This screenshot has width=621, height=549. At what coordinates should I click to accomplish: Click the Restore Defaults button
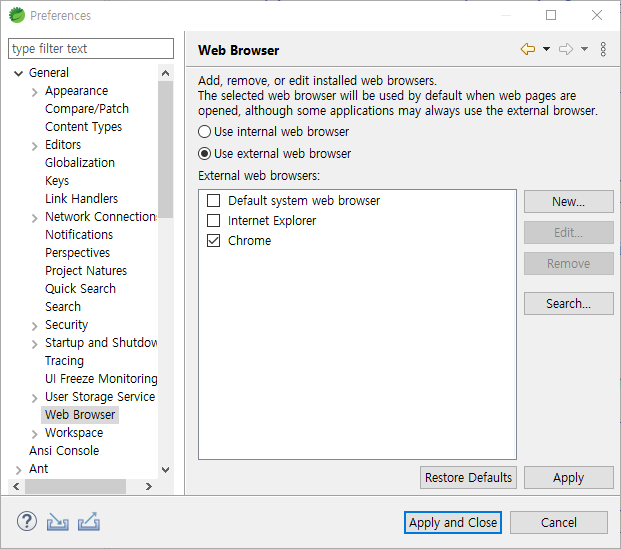click(x=468, y=477)
